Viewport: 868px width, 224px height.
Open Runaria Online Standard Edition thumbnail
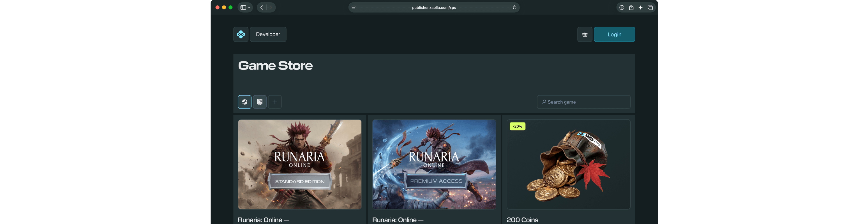pos(299,164)
